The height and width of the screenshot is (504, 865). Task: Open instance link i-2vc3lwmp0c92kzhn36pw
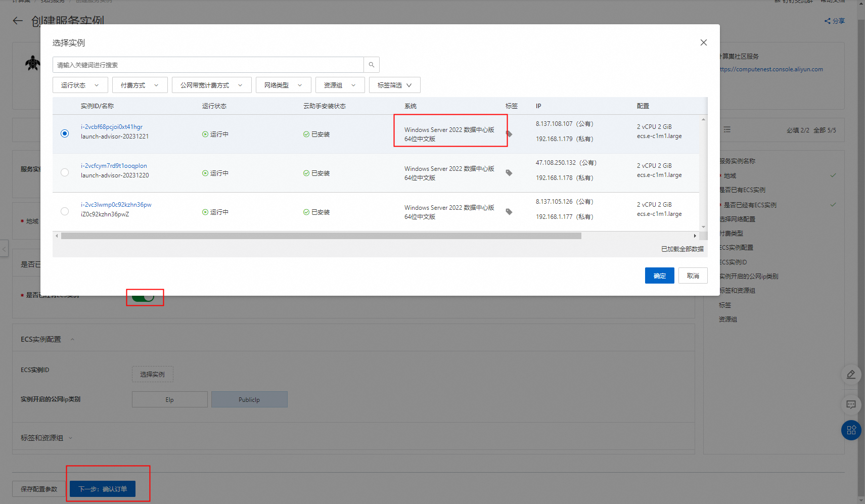(x=116, y=205)
